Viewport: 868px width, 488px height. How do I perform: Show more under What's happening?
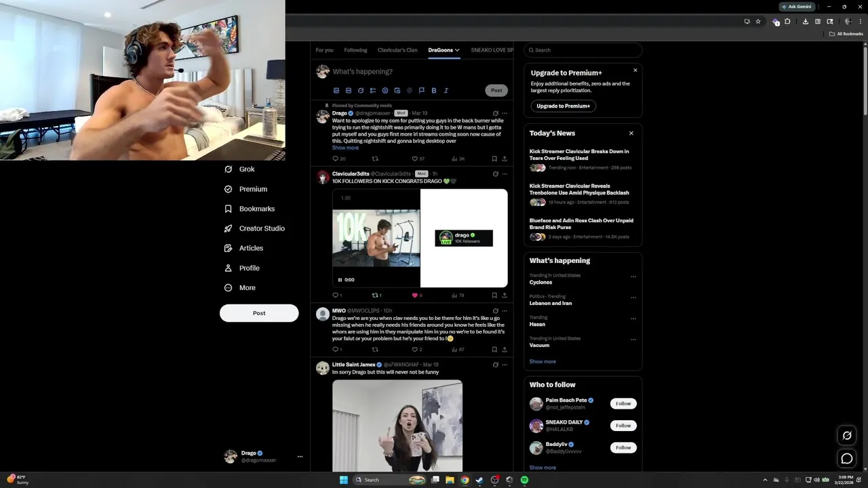click(x=542, y=362)
